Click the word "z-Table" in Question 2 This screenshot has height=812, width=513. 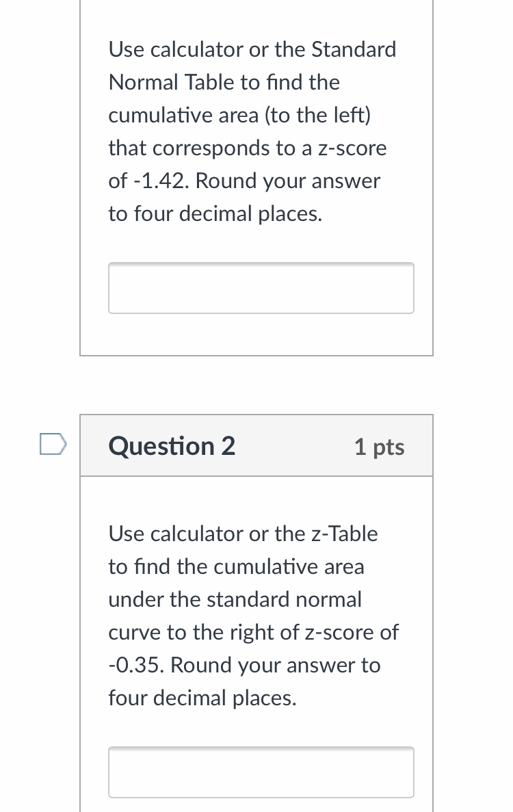click(x=343, y=534)
